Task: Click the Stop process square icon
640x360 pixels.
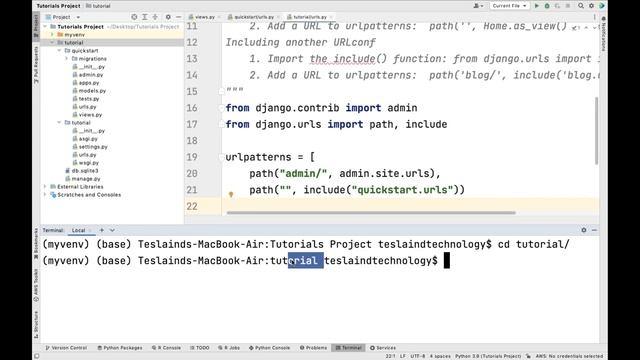Action: click(568, 6)
